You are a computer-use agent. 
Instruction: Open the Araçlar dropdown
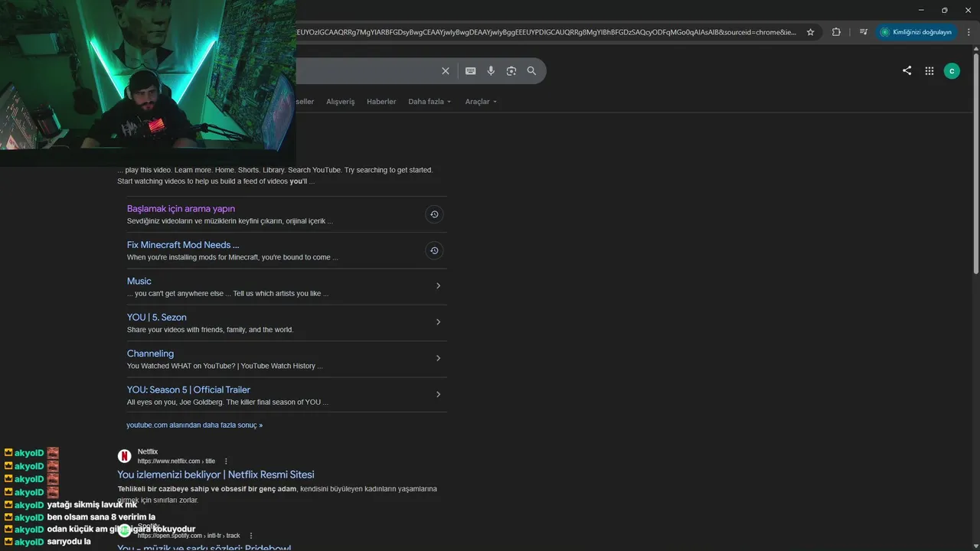(481, 102)
